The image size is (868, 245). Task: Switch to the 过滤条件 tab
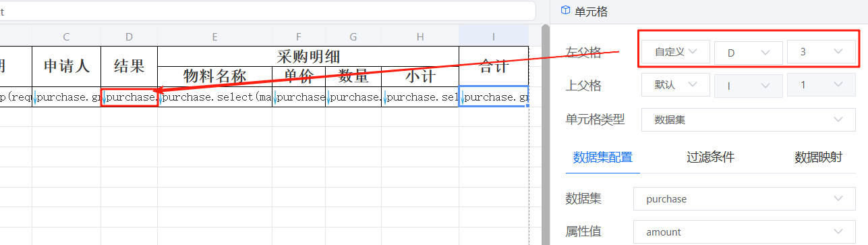[x=710, y=158]
